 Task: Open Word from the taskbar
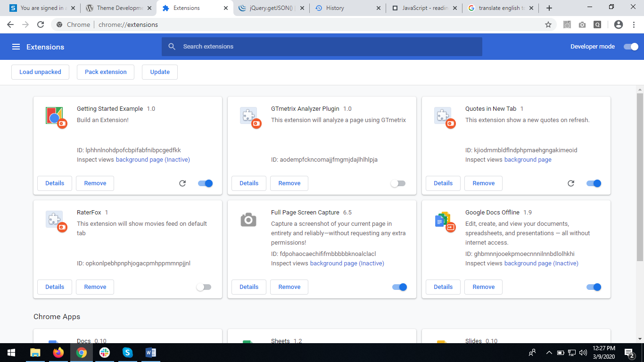click(150, 353)
